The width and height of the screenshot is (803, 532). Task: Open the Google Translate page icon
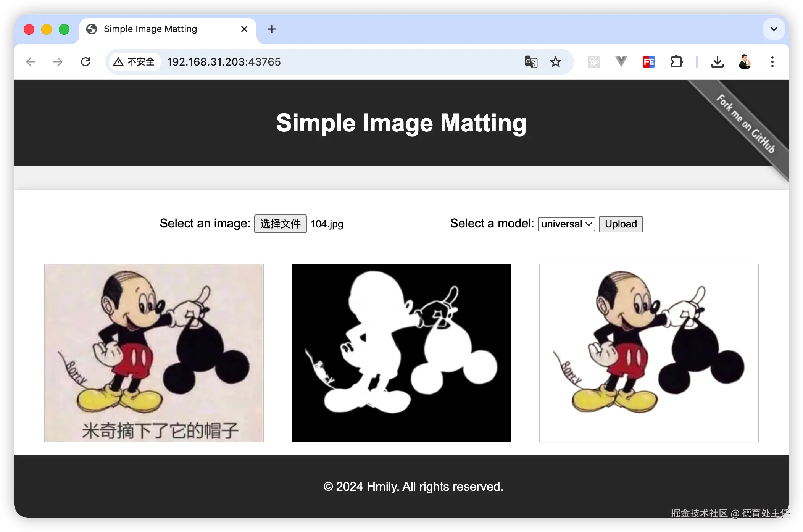[x=531, y=62]
